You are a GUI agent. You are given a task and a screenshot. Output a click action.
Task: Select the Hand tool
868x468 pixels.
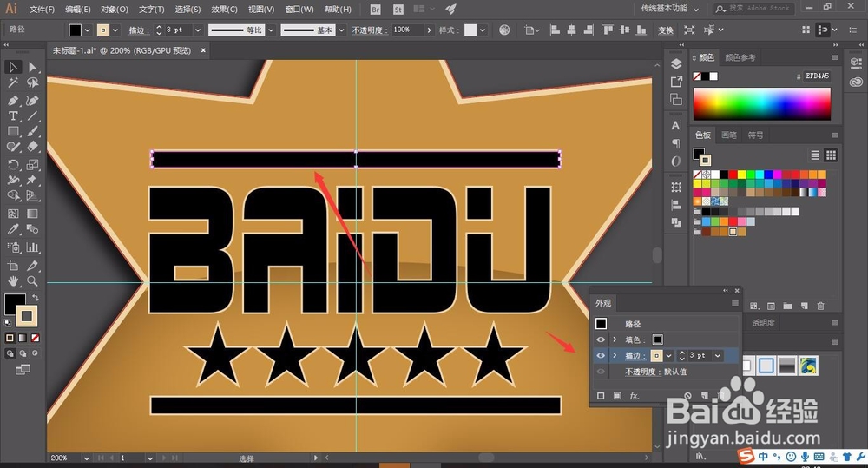tap(13, 280)
